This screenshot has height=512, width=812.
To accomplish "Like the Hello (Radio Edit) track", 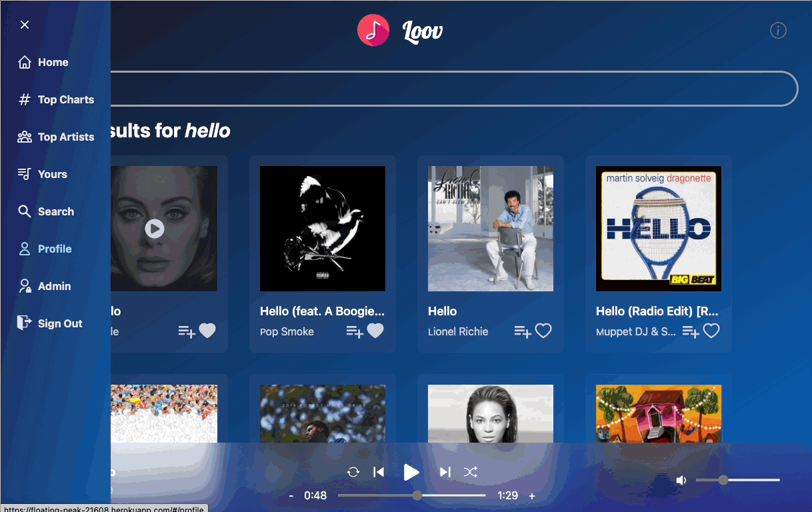I will coord(711,331).
